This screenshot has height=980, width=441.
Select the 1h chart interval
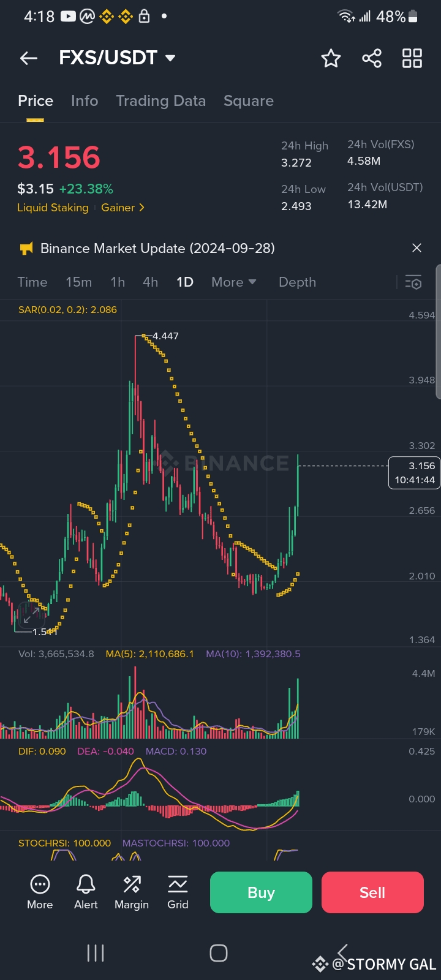tap(118, 282)
